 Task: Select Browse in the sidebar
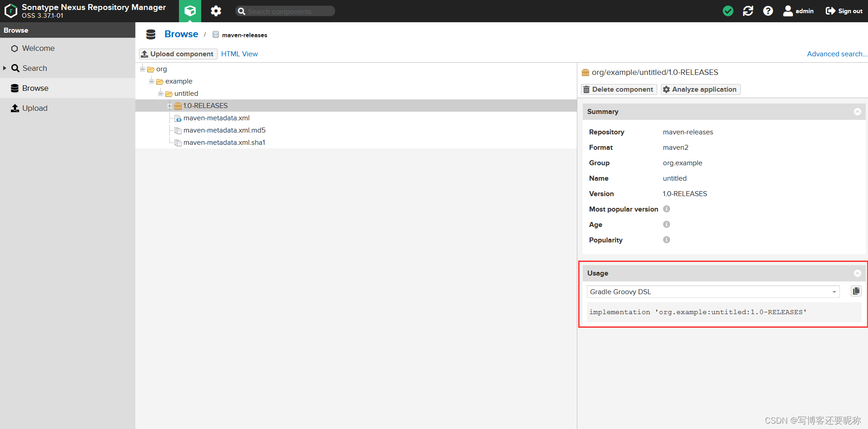67,88
